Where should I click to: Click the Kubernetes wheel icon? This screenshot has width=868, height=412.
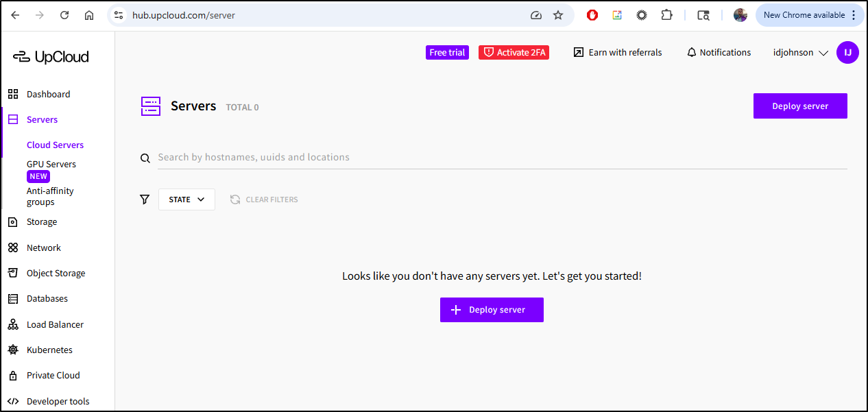coord(13,350)
